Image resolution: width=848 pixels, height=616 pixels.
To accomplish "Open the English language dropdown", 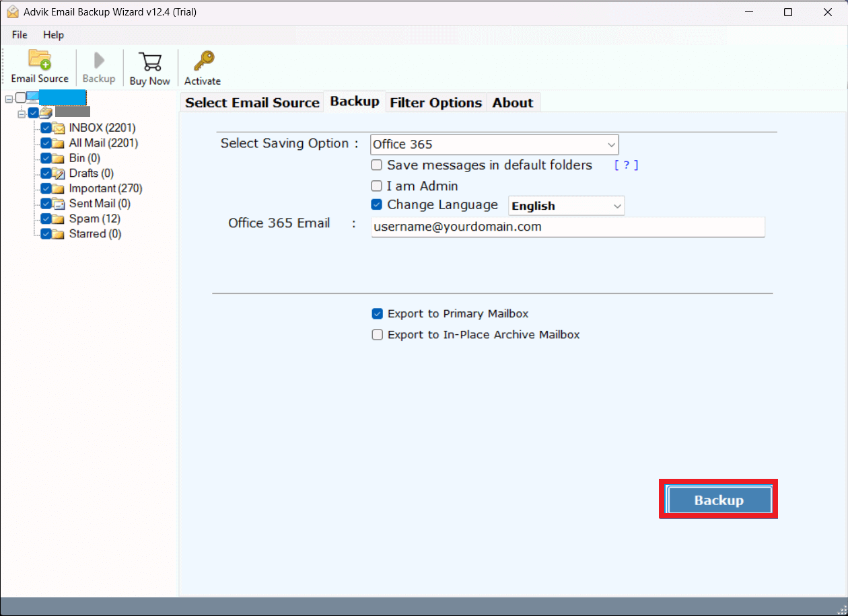I will (567, 206).
